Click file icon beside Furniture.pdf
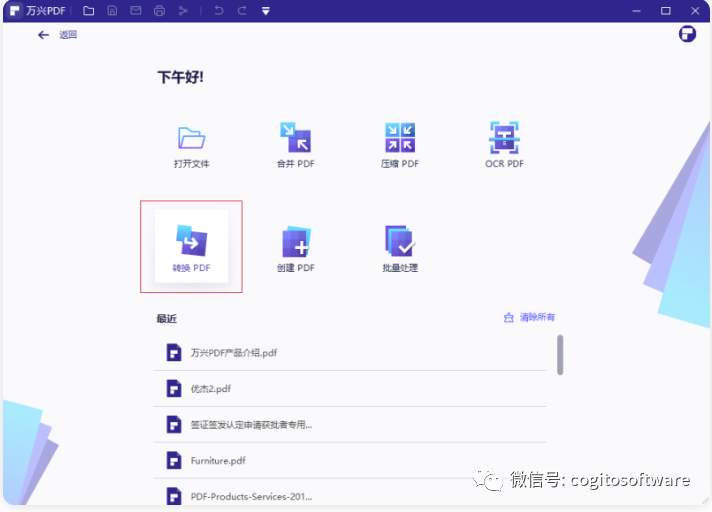712x512 pixels. click(173, 460)
